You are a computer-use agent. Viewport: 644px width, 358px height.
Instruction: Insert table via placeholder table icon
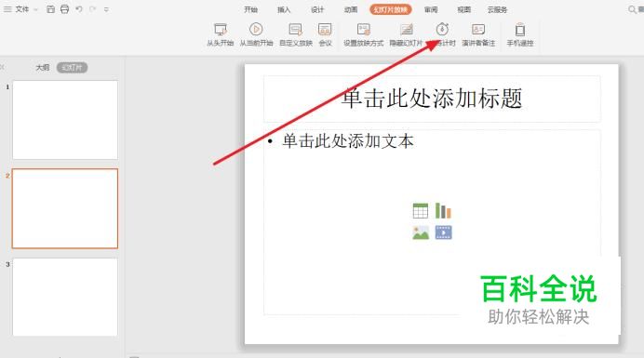420,210
